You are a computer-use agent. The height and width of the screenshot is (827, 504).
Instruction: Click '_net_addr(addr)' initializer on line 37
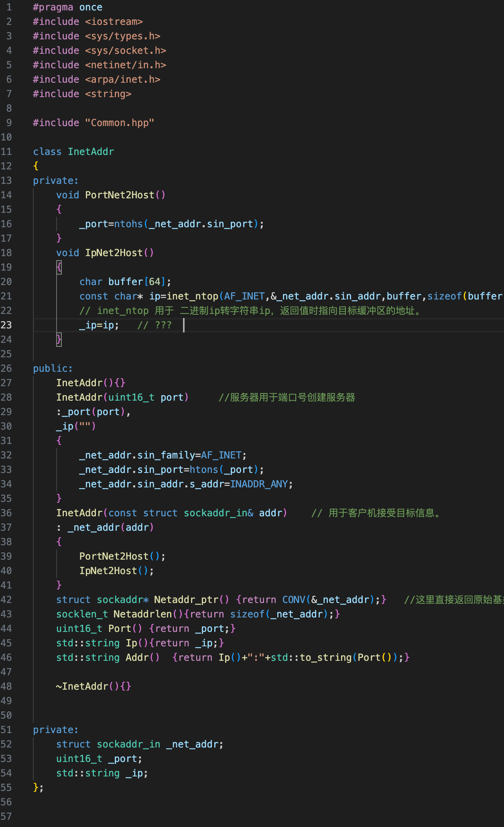tap(111, 528)
